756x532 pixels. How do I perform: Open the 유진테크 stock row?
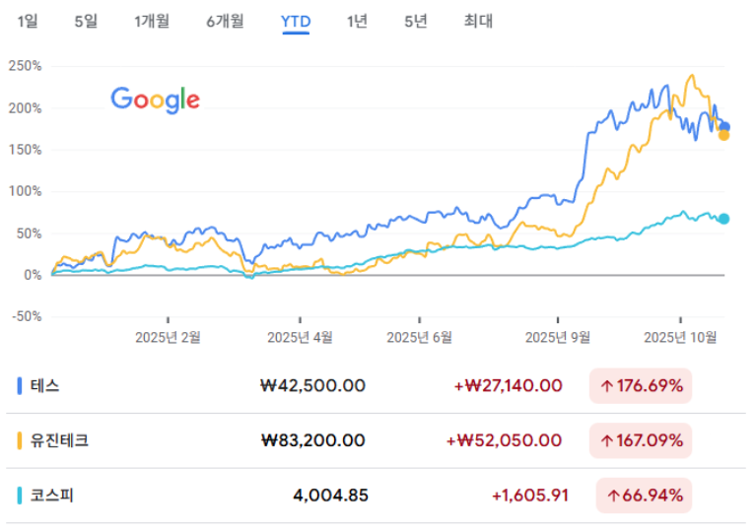61,440
